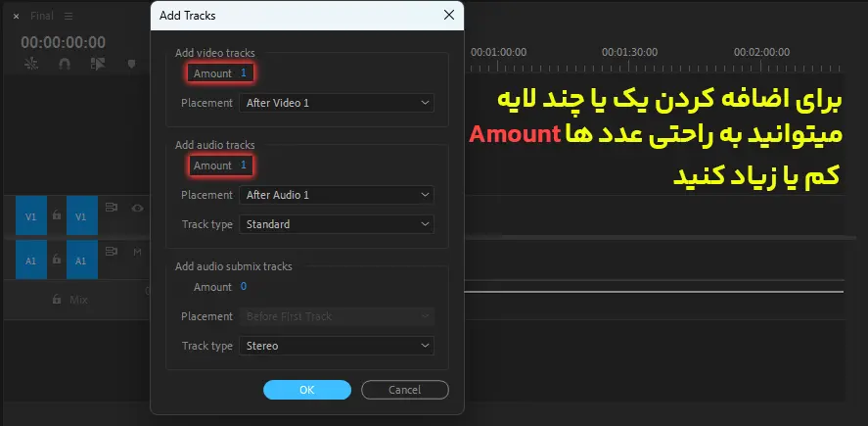Open submix Track type dropdown Stereo
This screenshot has width=868, height=426.
(x=337, y=346)
